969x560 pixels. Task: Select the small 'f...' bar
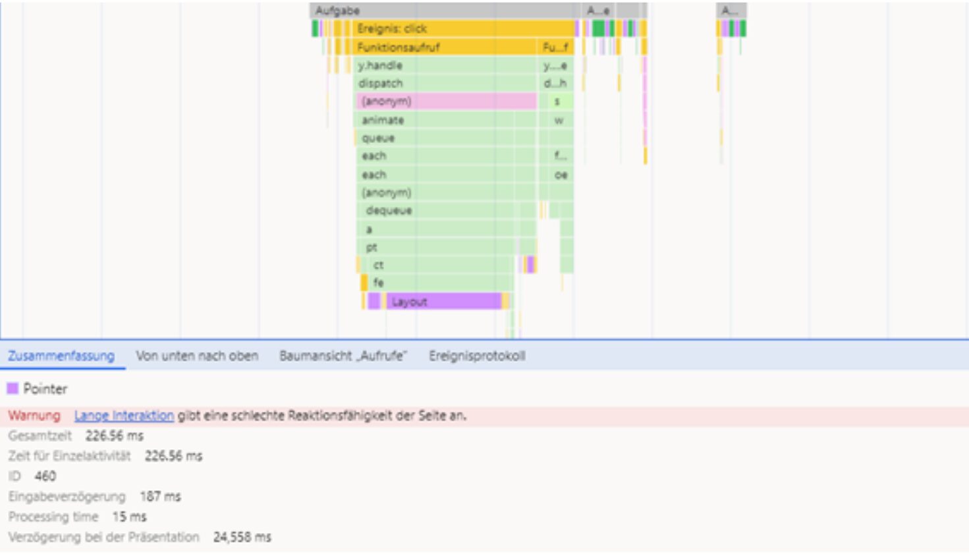(x=560, y=156)
